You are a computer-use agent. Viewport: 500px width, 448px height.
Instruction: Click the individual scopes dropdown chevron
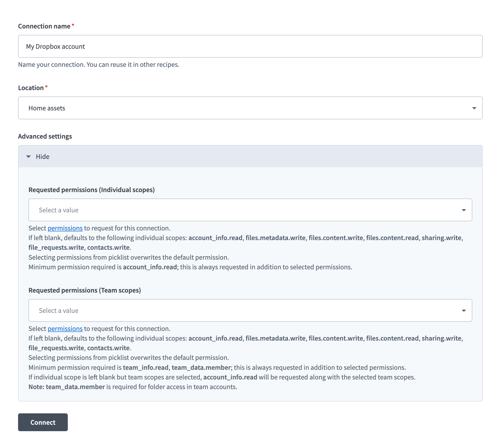(x=464, y=210)
